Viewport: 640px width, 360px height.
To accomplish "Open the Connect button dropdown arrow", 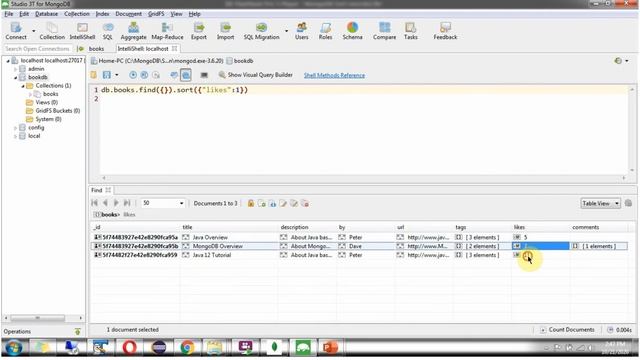I will coord(33,31).
